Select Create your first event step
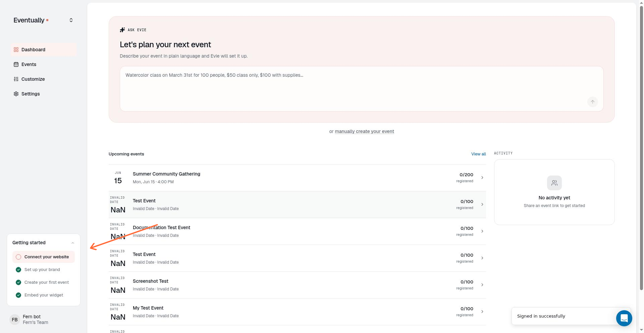Screen dimensions: 644x333 [44, 282]
